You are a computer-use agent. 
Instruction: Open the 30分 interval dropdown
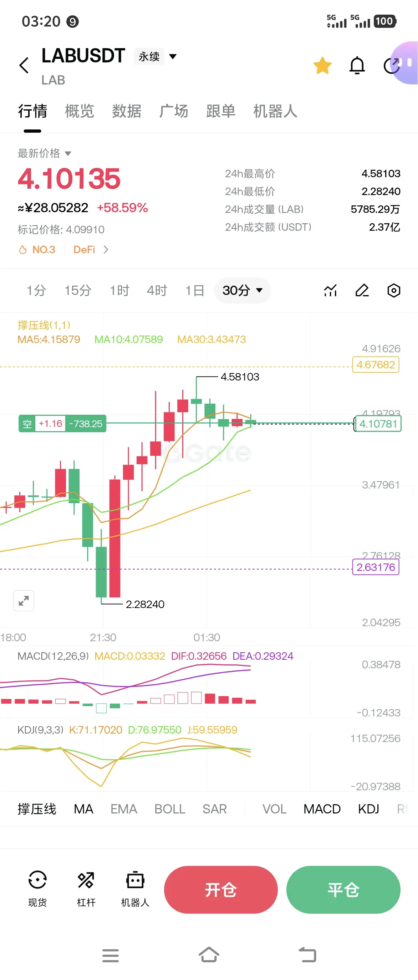[242, 291]
